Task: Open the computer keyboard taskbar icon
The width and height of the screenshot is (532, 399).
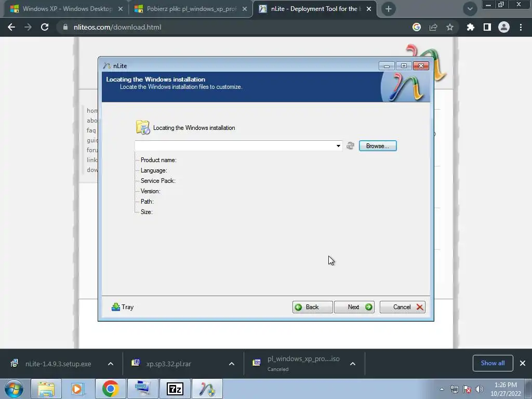Action: tap(142, 389)
